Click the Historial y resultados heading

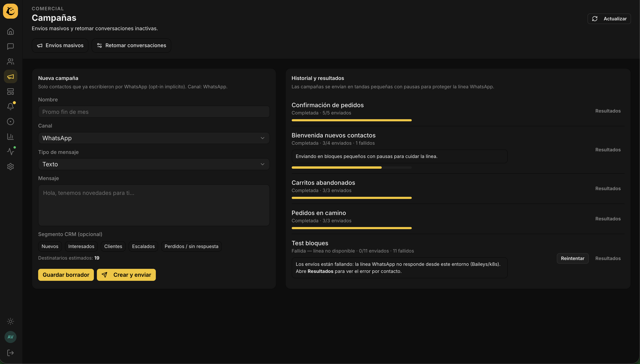(x=318, y=78)
